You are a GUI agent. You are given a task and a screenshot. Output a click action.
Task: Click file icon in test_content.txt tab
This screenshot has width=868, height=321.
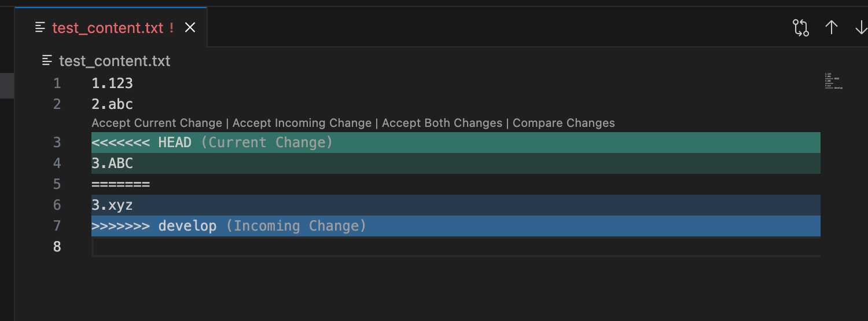(40, 27)
